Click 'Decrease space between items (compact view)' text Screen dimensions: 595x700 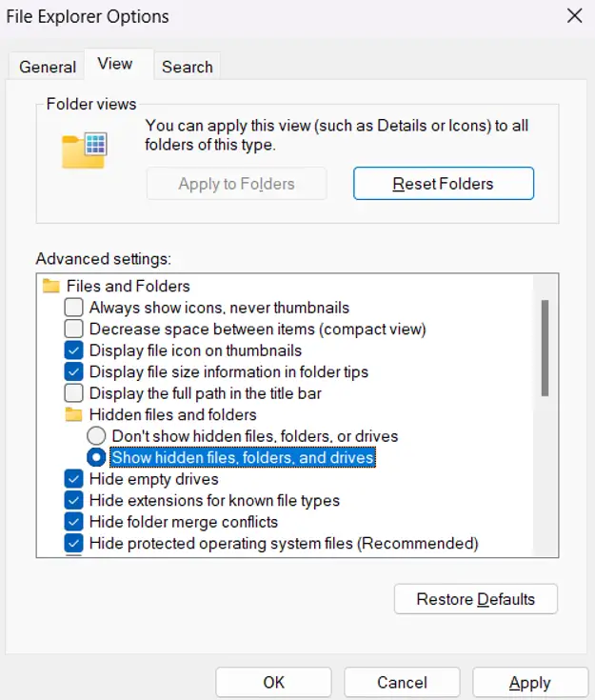click(258, 330)
